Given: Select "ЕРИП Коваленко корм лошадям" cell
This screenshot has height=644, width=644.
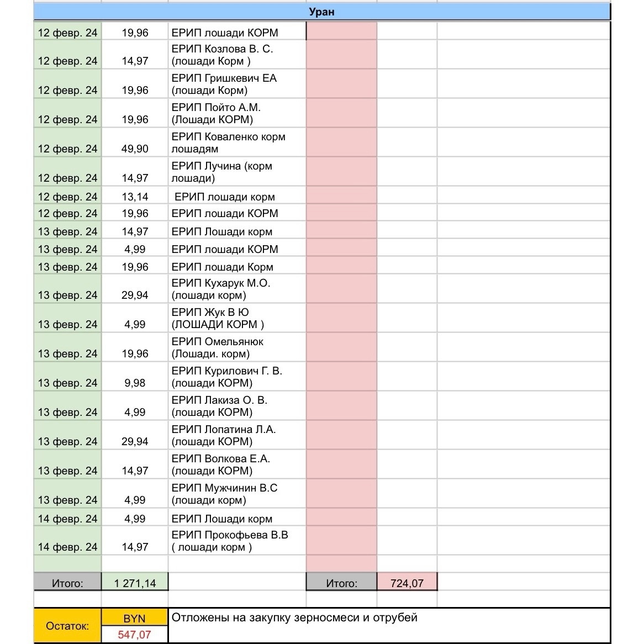Looking at the screenshot, I should 236,142.
